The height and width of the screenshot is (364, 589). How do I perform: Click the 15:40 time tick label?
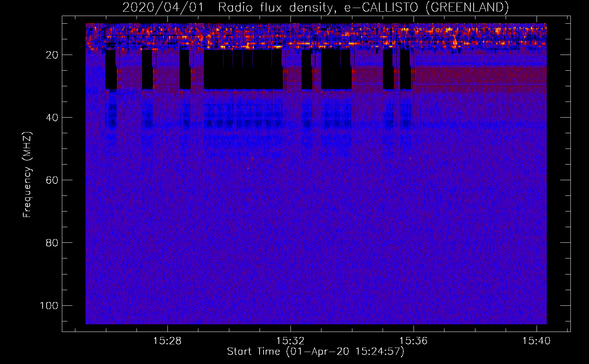537,341
